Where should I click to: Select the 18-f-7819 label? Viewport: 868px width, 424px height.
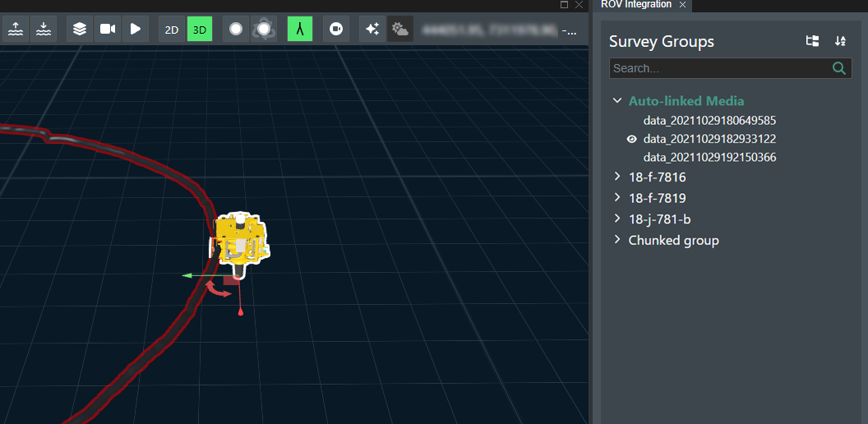click(657, 198)
